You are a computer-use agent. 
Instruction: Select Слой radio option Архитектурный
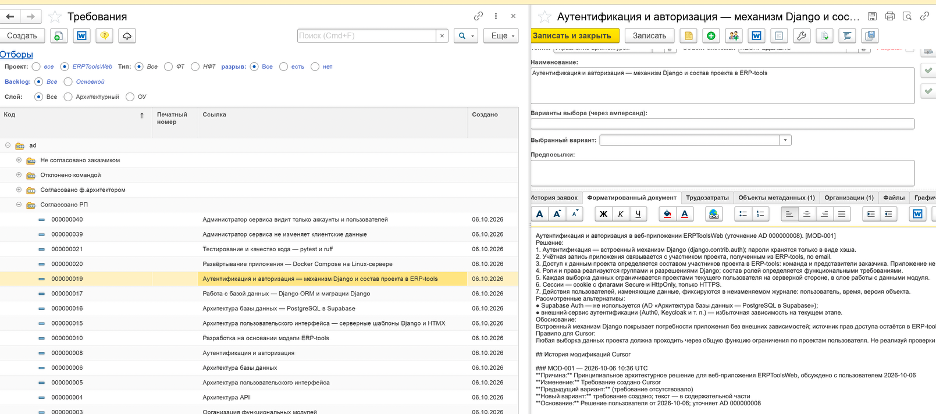[x=68, y=97]
